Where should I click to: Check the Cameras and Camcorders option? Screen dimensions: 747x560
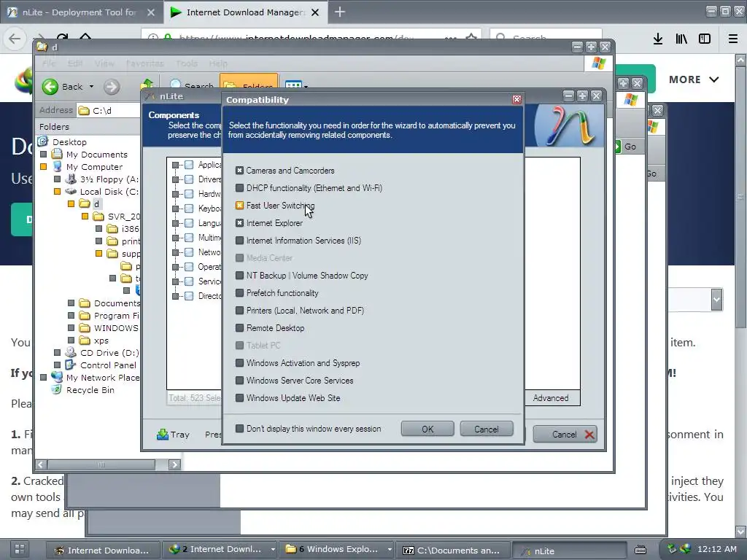point(239,171)
